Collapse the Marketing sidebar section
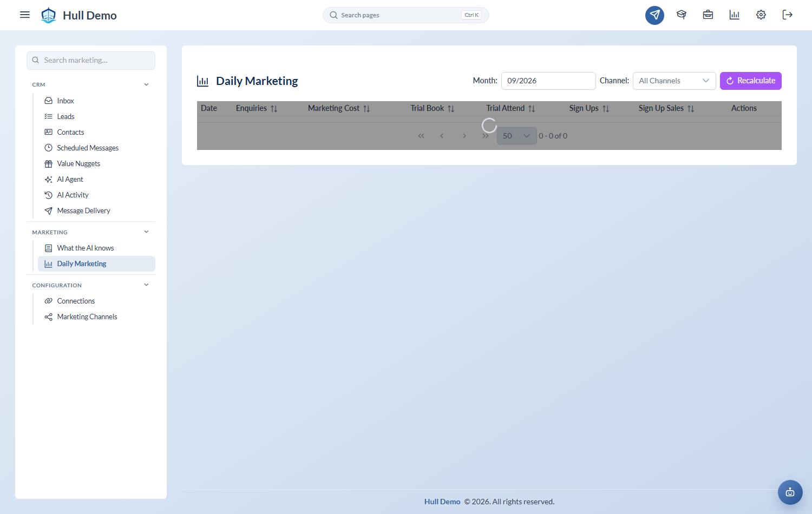The width and height of the screenshot is (812, 514). coord(146,232)
